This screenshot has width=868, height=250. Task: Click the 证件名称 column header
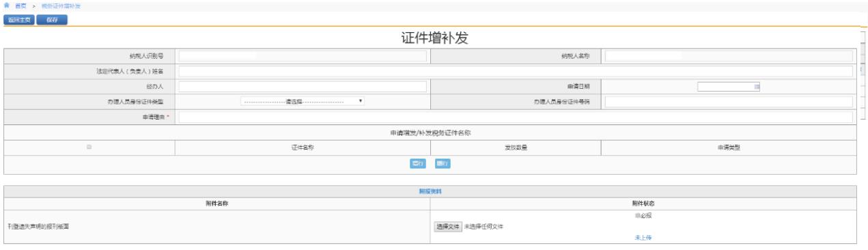[x=303, y=148]
